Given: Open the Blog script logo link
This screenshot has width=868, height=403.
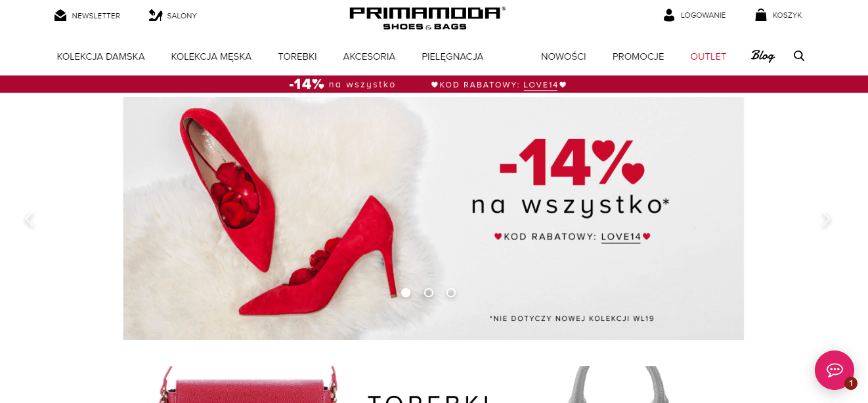Looking at the screenshot, I should [x=763, y=56].
